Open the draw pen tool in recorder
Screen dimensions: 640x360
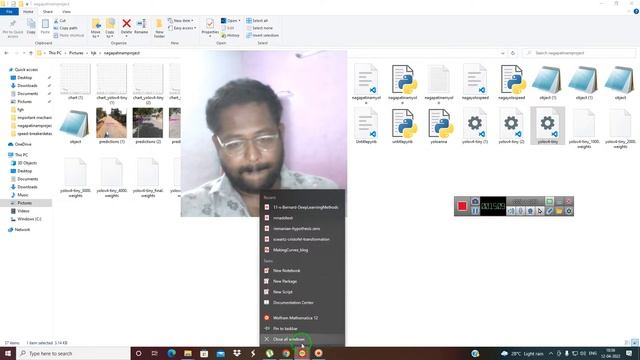point(550,211)
